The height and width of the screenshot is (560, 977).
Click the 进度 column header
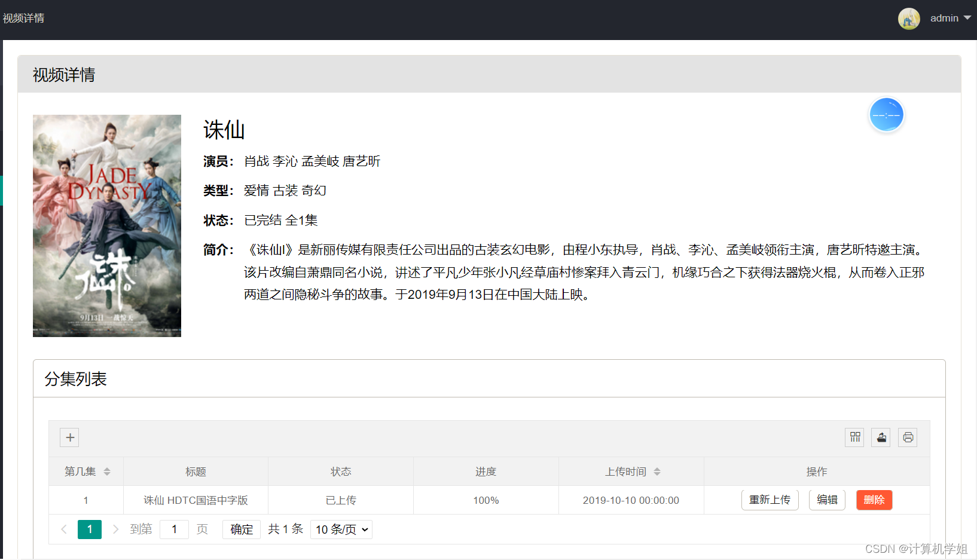(486, 472)
